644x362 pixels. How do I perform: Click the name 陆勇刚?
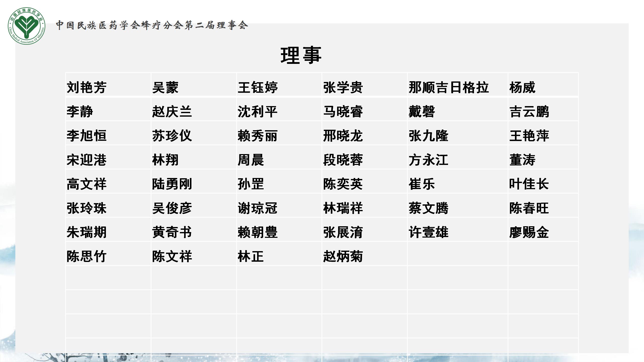coord(172,184)
